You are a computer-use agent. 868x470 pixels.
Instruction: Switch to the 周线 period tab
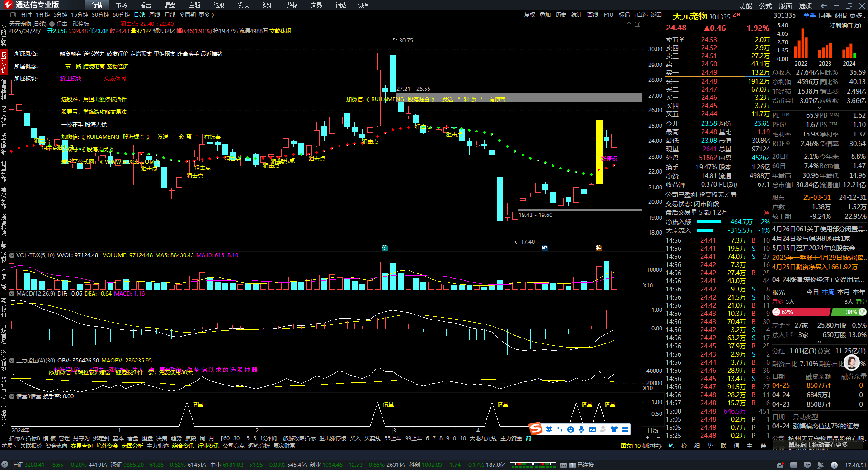pyautogui.click(x=154, y=15)
